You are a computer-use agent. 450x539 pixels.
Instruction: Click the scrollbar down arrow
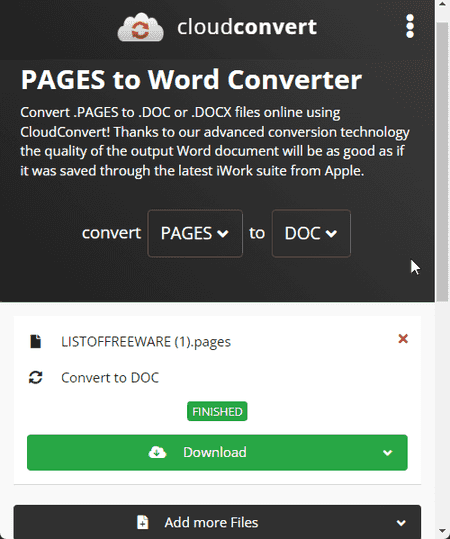[x=442, y=532]
